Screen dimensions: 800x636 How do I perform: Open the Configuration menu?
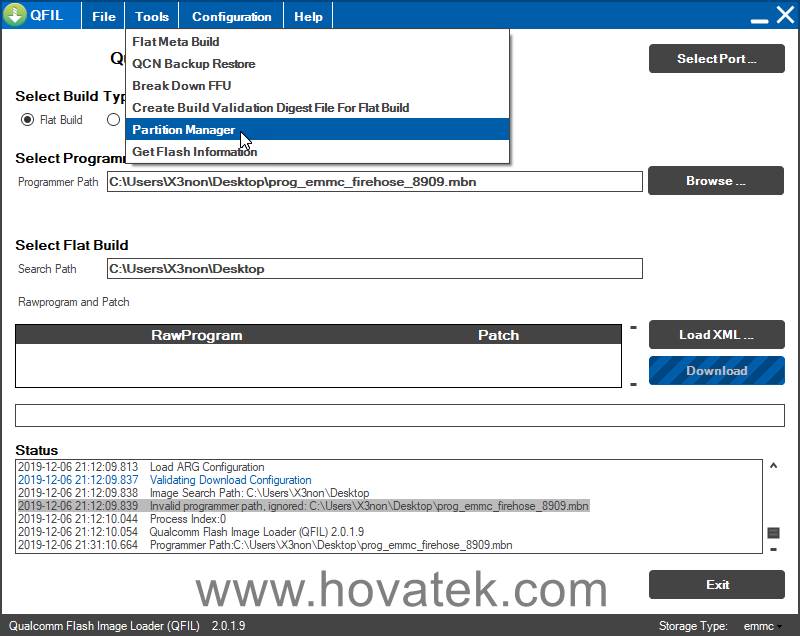[232, 16]
